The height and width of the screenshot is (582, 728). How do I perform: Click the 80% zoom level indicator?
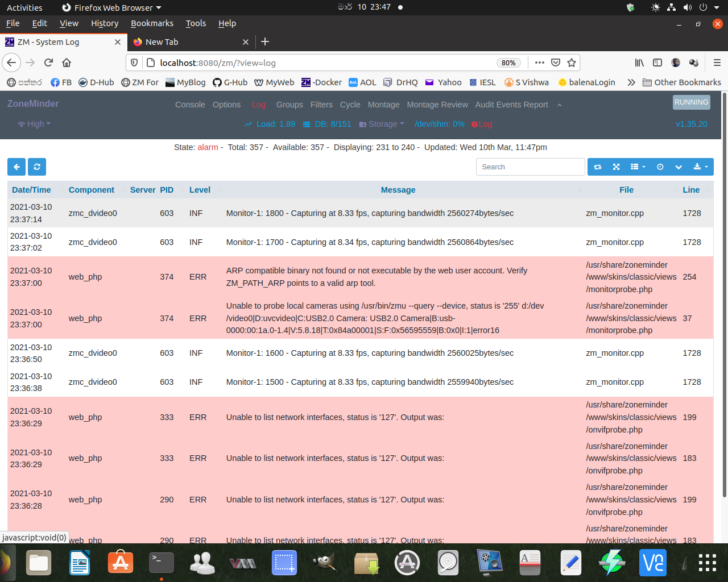coord(508,63)
